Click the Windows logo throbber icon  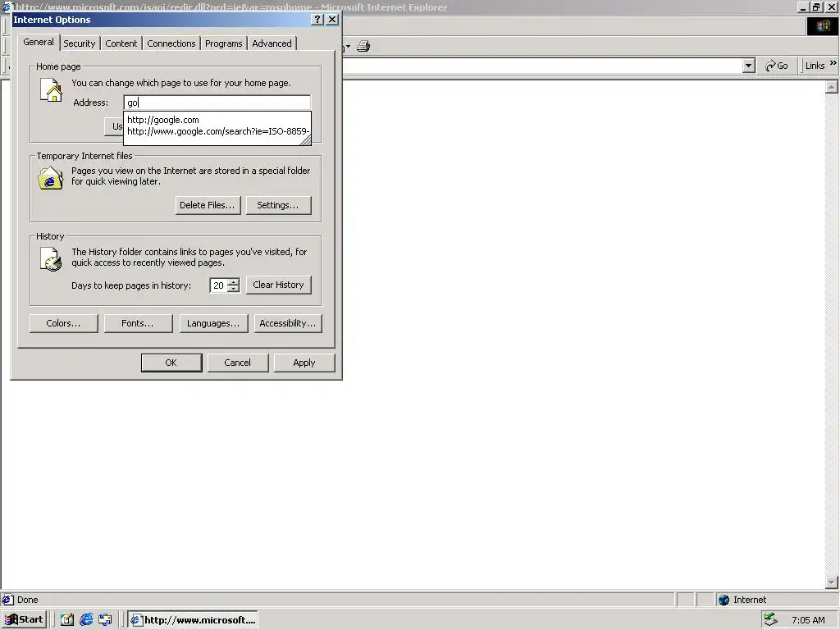click(x=823, y=26)
